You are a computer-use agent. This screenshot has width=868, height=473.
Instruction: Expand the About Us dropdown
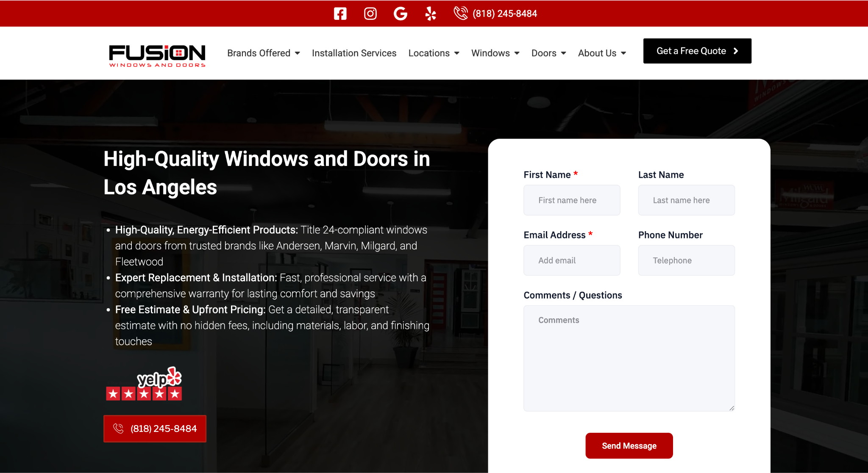(x=602, y=53)
